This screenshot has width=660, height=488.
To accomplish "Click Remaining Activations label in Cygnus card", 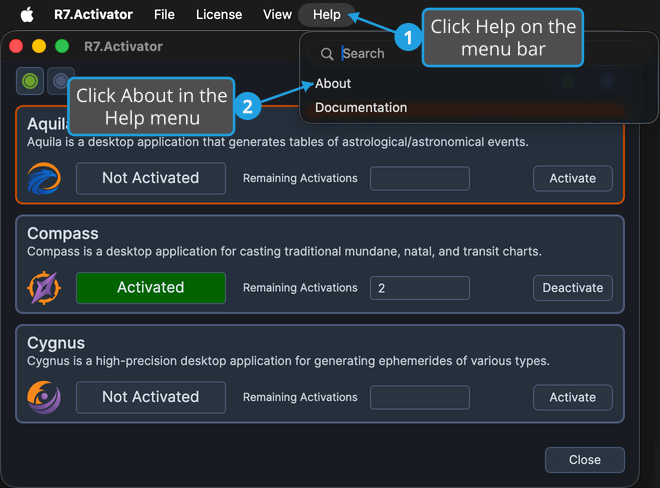I will pyautogui.click(x=300, y=397).
